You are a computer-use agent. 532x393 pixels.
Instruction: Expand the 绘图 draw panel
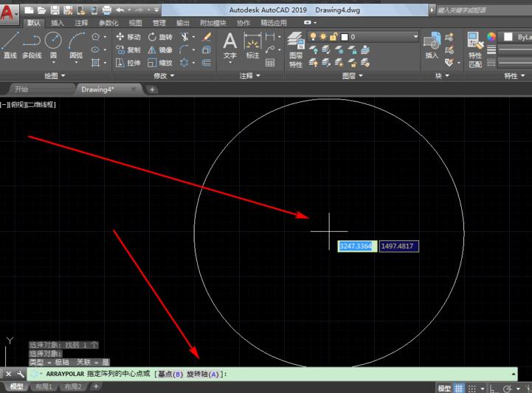tap(55, 76)
